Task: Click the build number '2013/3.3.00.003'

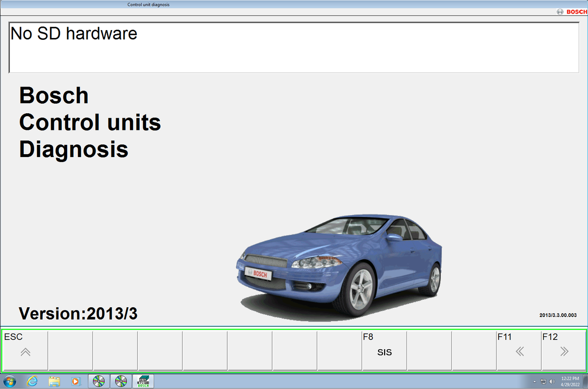Action: point(558,315)
